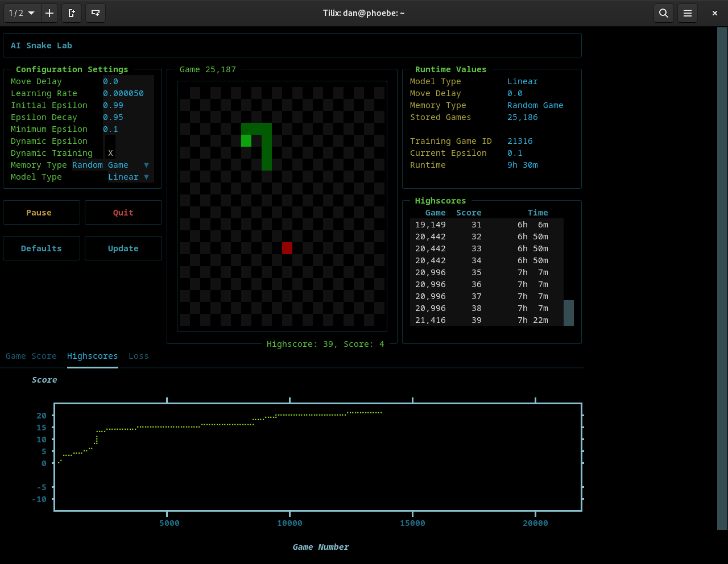Click the add terminal down icon

point(96,13)
